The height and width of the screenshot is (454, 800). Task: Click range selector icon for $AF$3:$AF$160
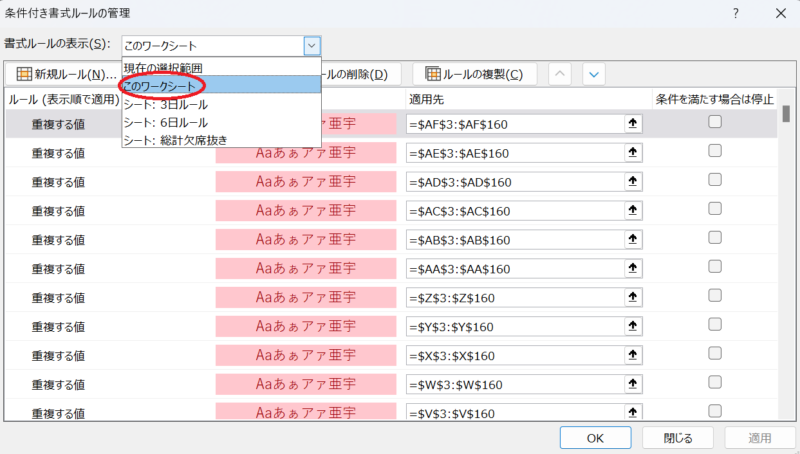pos(632,124)
